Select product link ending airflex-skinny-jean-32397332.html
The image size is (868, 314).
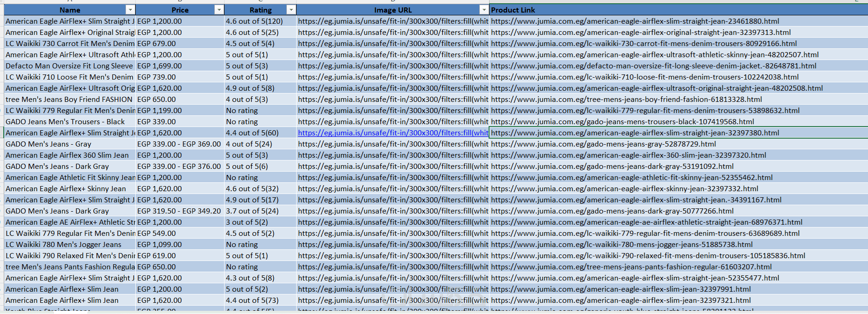click(678, 188)
